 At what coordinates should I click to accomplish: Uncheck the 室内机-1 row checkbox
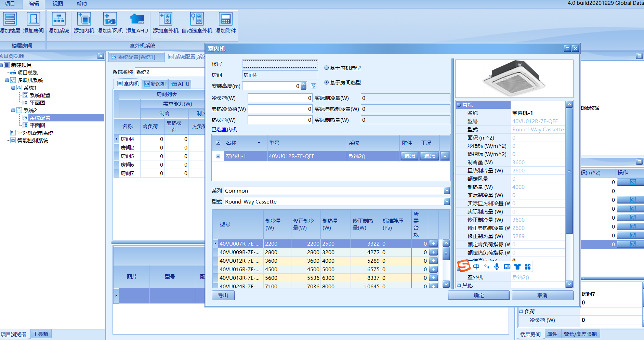(x=218, y=156)
